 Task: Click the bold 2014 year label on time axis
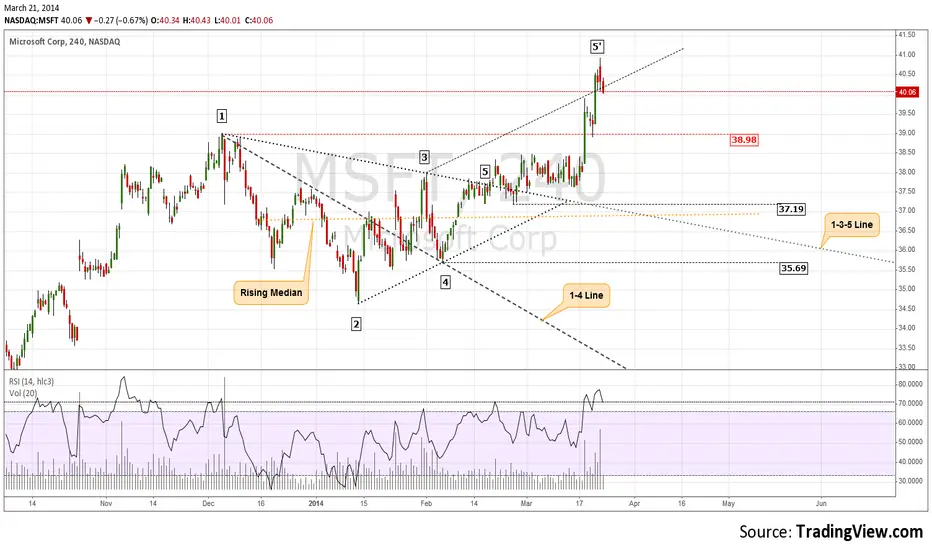[316, 504]
